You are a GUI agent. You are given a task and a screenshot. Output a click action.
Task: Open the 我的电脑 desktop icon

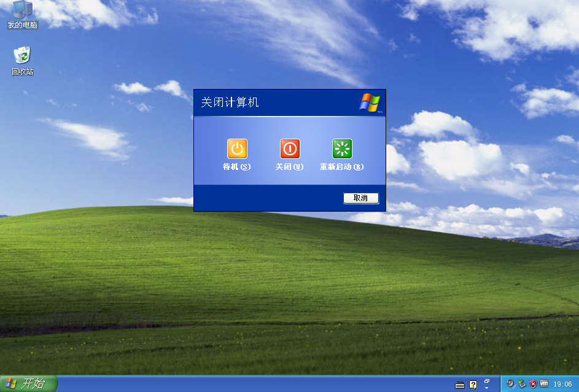click(x=23, y=15)
